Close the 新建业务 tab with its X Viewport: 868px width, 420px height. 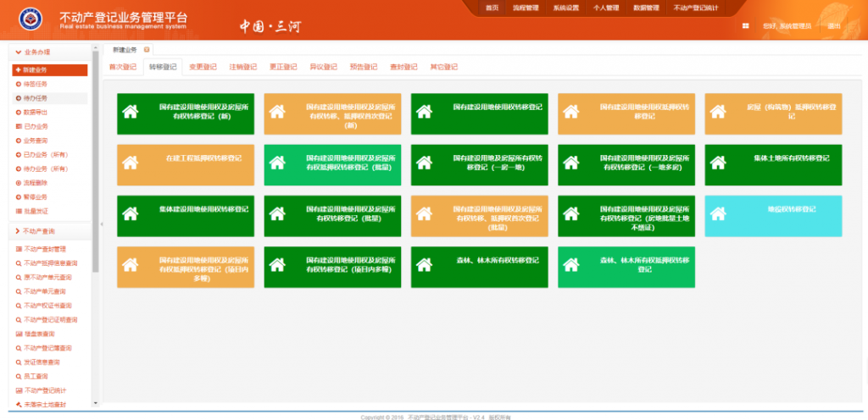[147, 51]
